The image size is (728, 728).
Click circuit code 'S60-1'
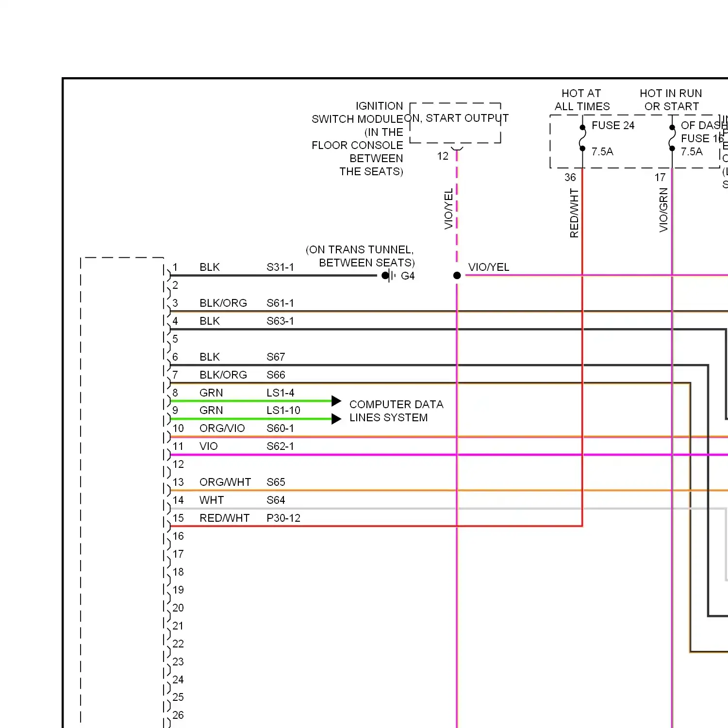(280, 428)
